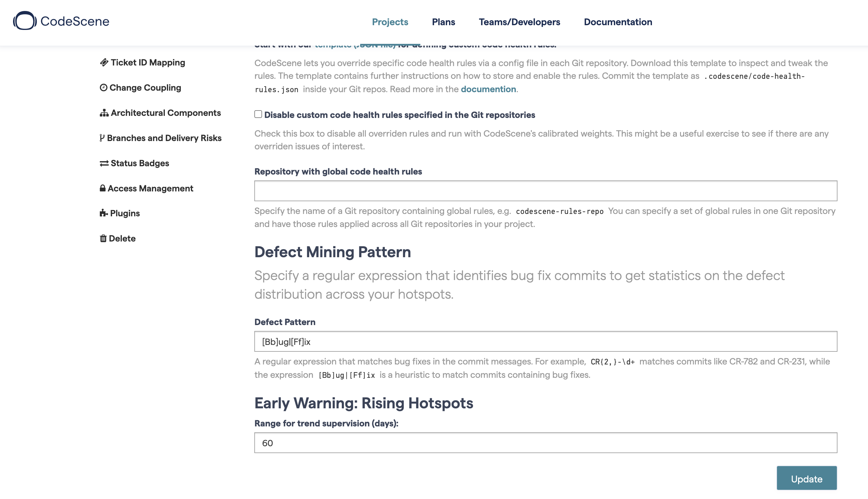The width and height of the screenshot is (868, 499).
Task: Open the Projects tab
Action: tap(390, 22)
